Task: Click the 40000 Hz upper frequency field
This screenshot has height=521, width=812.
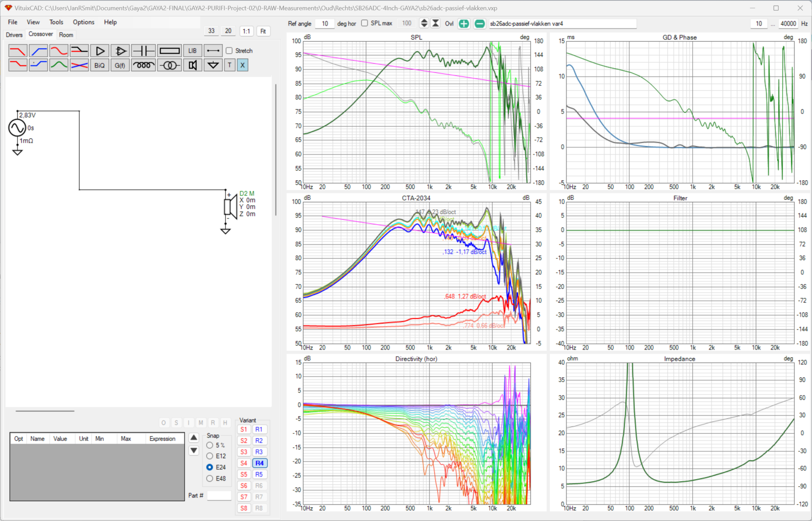Action: [788, 23]
